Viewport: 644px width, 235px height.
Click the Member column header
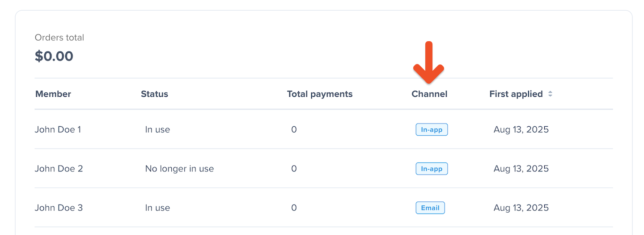pyautogui.click(x=53, y=94)
